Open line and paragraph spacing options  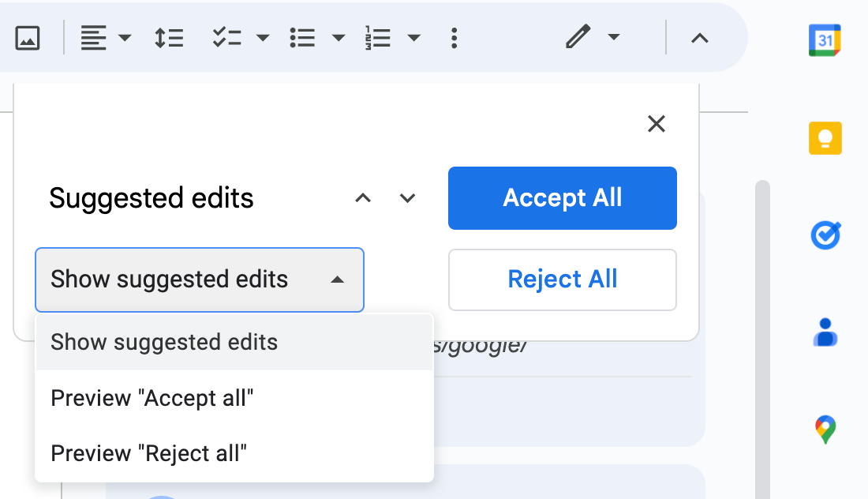click(169, 38)
